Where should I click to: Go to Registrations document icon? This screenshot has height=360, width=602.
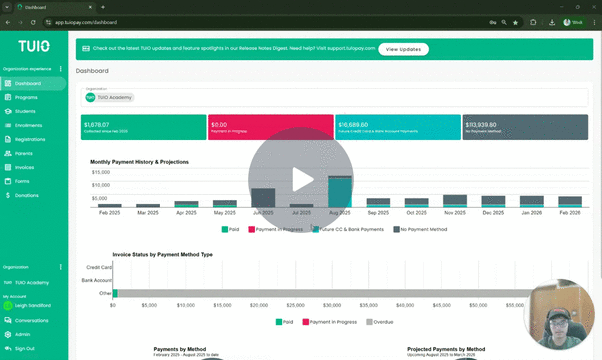click(x=8, y=139)
